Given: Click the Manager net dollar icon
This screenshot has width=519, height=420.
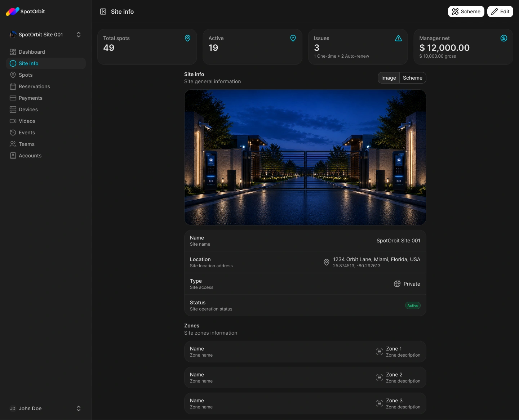Looking at the screenshot, I should coord(504,38).
